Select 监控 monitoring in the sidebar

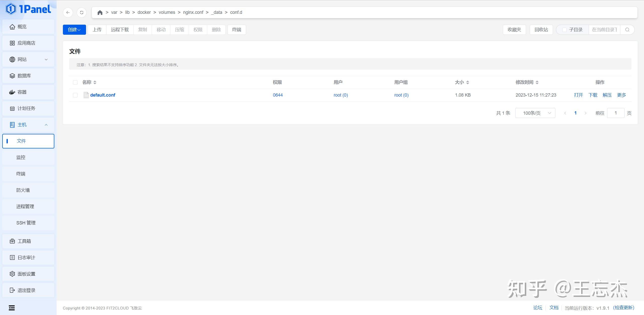[21, 157]
